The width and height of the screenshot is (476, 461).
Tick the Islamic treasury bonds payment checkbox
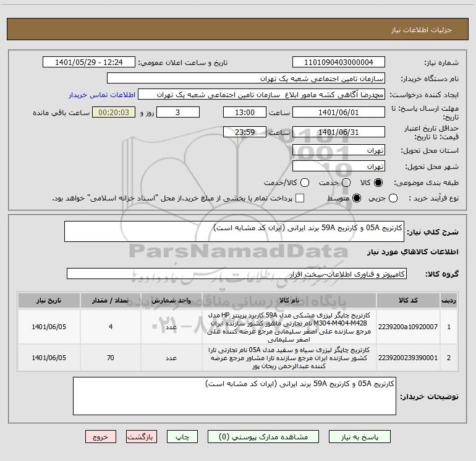click(x=300, y=198)
